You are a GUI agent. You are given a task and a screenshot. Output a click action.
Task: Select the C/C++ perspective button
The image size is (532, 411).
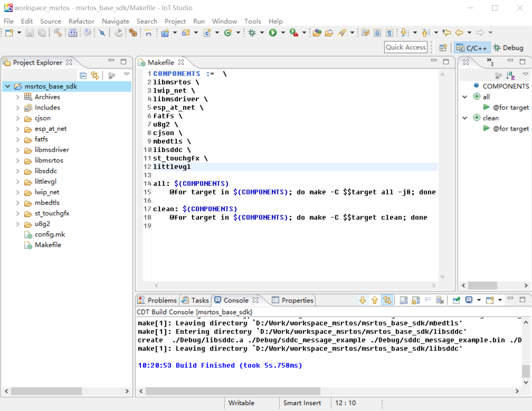pyautogui.click(x=471, y=48)
